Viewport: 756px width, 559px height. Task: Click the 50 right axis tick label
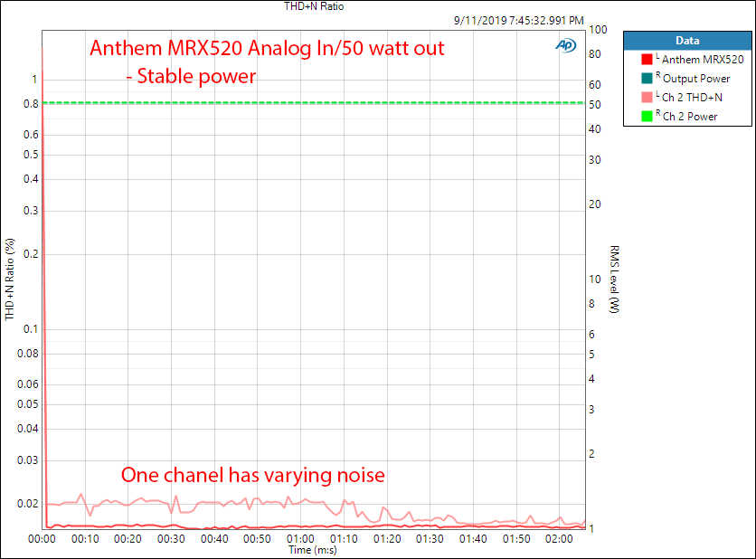pyautogui.click(x=595, y=105)
